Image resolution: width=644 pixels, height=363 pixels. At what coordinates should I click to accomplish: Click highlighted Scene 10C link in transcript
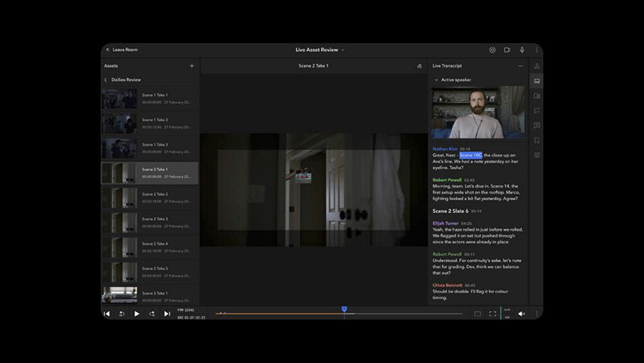[470, 155]
